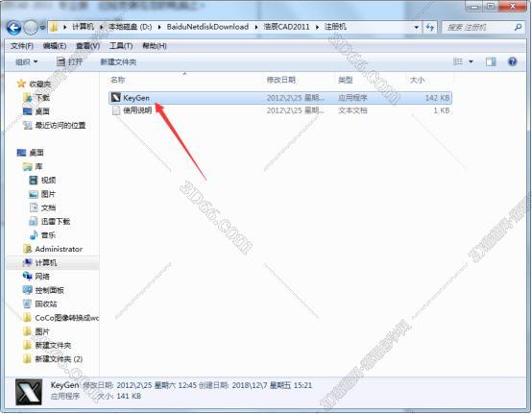
Task: Click the blue help icon
Action: [x=512, y=61]
